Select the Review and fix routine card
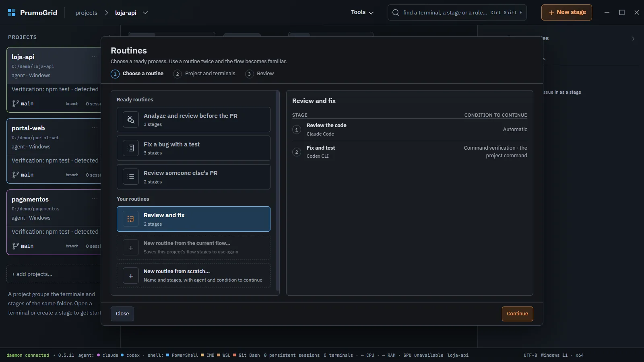The height and width of the screenshot is (362, 644). (x=194, y=219)
